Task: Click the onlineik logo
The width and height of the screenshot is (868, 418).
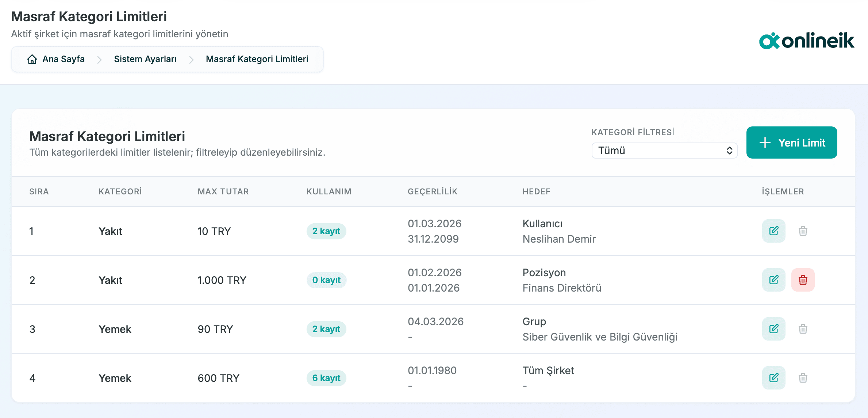Action: pyautogui.click(x=806, y=41)
